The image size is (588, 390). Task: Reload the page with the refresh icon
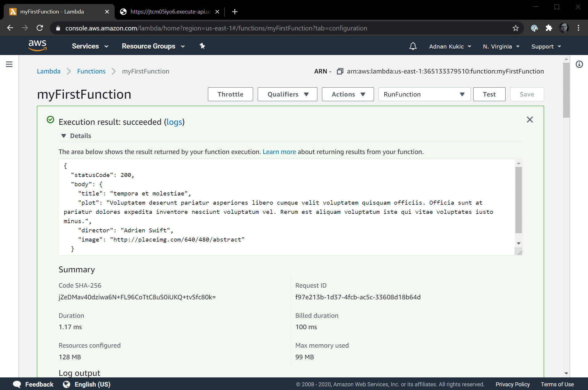click(40, 28)
